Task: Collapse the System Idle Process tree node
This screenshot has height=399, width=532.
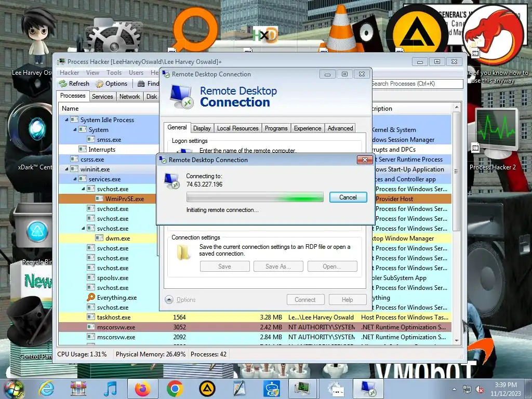Action: coord(67,120)
